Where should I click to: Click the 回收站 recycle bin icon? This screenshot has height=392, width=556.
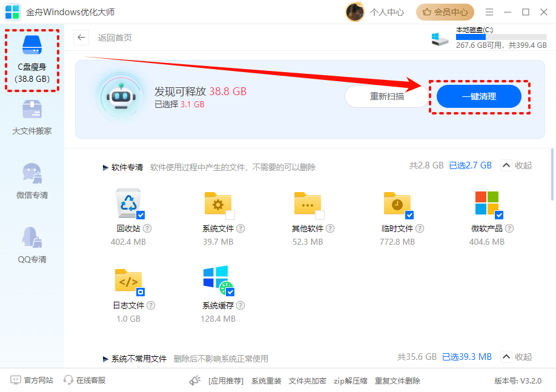pyautogui.click(x=128, y=203)
